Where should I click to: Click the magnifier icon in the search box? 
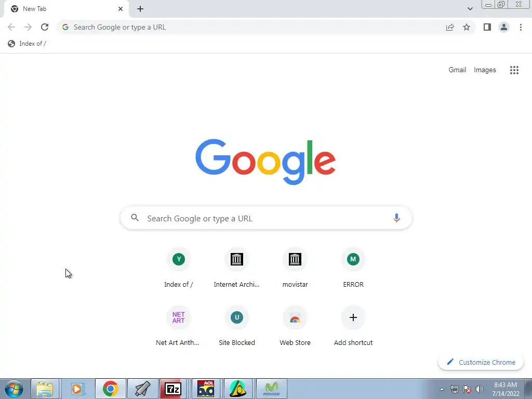[135, 218]
